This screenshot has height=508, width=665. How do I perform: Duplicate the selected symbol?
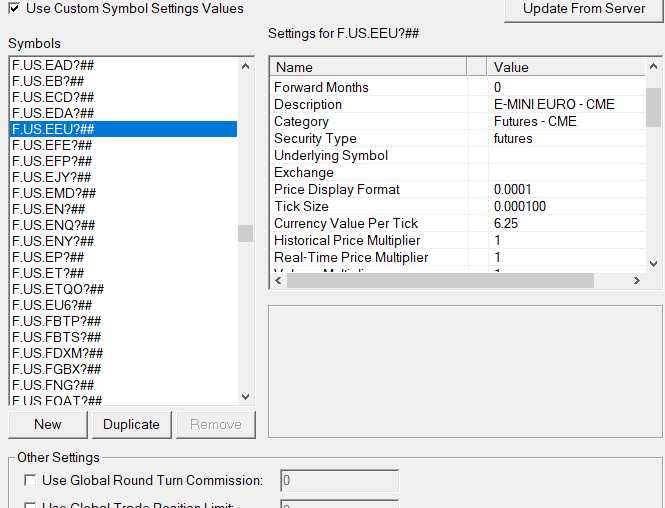tap(131, 424)
